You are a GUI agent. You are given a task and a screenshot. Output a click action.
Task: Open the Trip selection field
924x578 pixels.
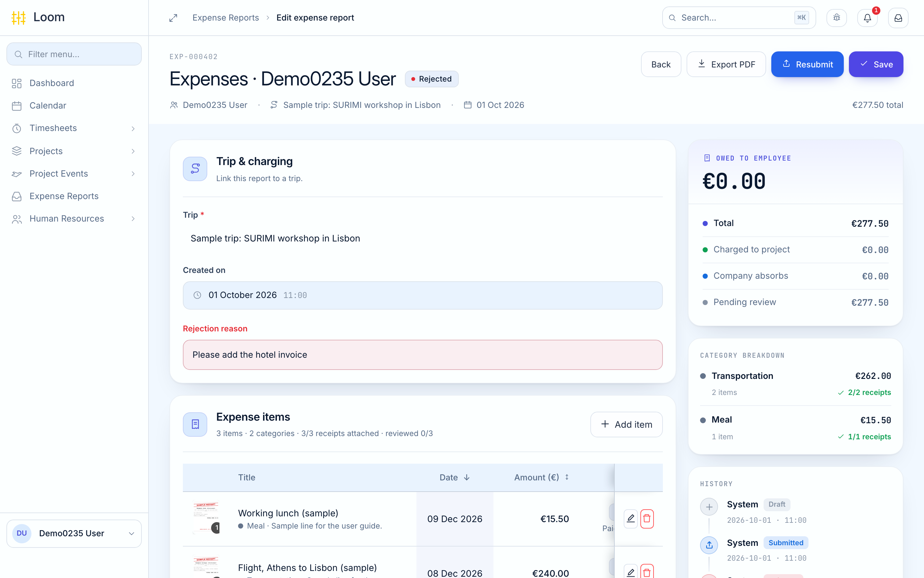click(423, 239)
